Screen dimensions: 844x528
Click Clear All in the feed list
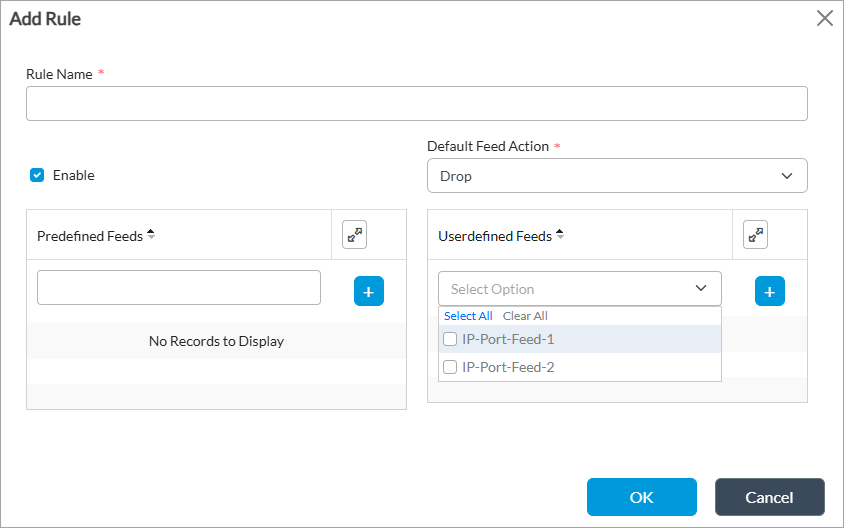(525, 316)
